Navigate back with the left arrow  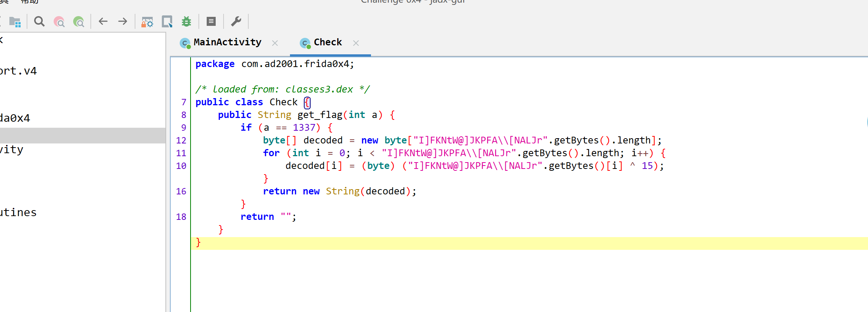103,21
